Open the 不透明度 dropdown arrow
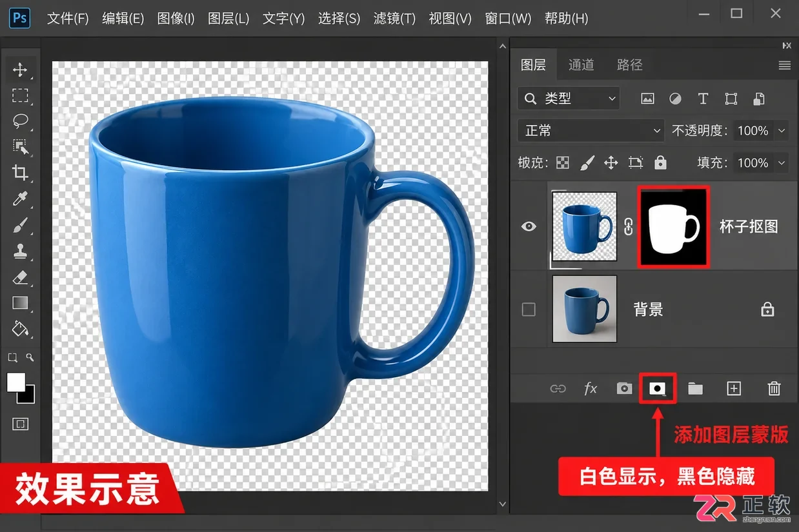Screen dimensions: 799x532 coord(782,131)
